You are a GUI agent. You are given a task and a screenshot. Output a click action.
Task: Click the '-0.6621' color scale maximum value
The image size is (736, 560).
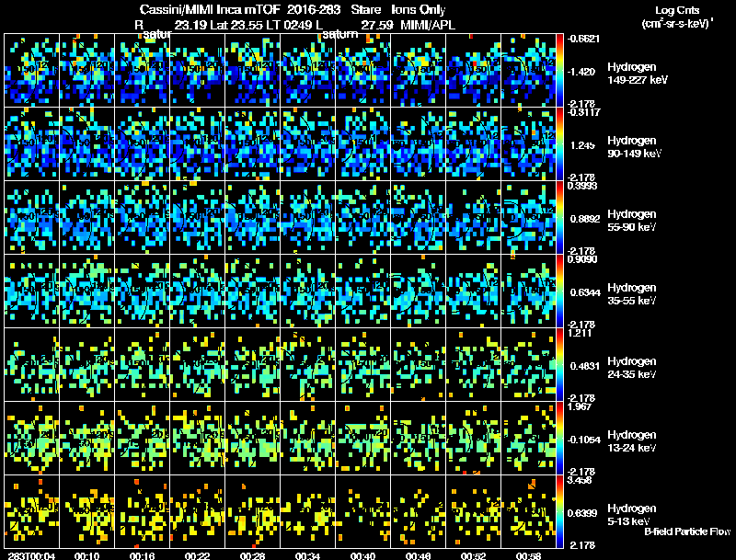[583, 39]
